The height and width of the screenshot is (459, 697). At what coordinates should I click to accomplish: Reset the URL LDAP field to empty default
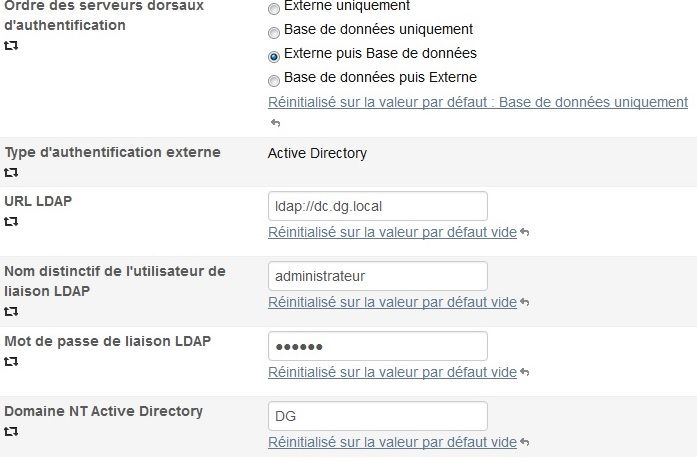[x=392, y=232]
